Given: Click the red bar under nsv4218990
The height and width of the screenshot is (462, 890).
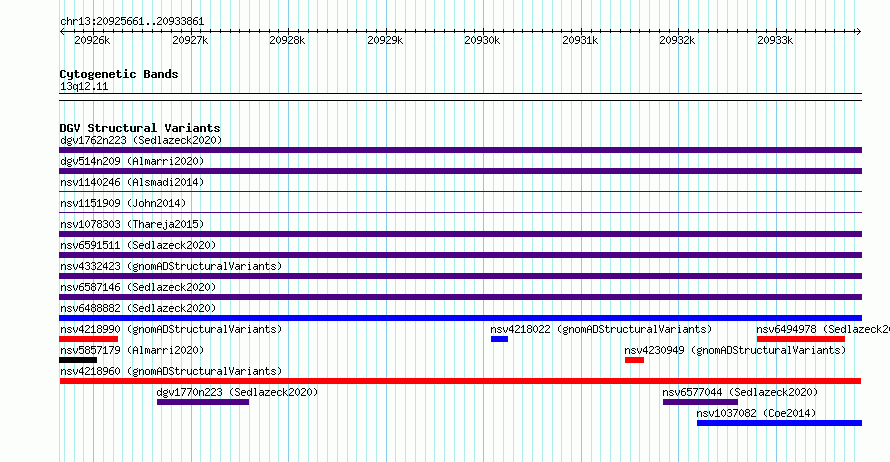Looking at the screenshot, I should [x=89, y=339].
